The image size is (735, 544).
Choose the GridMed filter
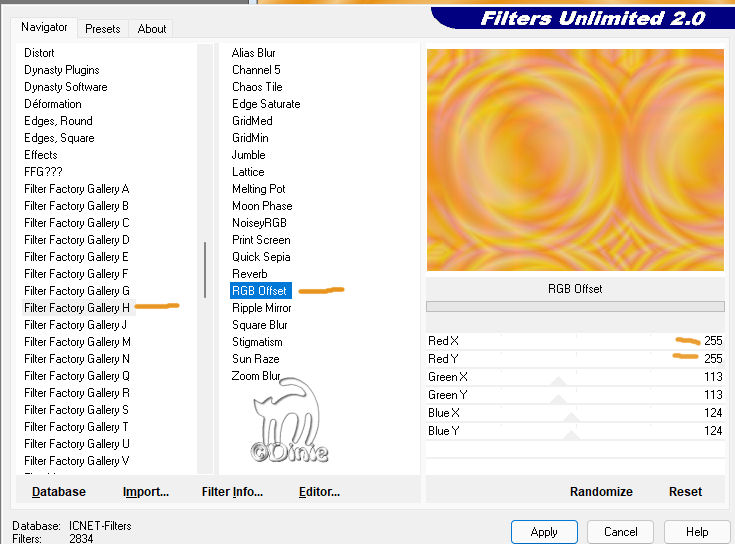pyautogui.click(x=252, y=121)
